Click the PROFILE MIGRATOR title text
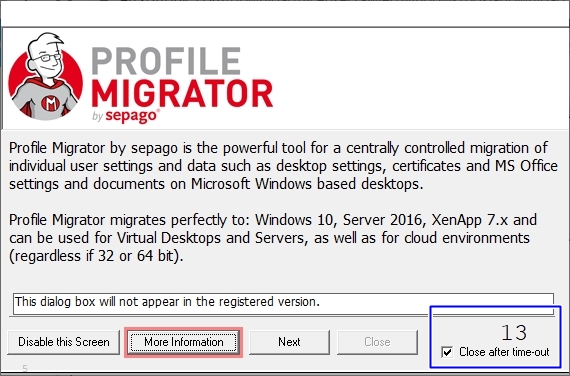The image size is (570, 376). point(182,77)
